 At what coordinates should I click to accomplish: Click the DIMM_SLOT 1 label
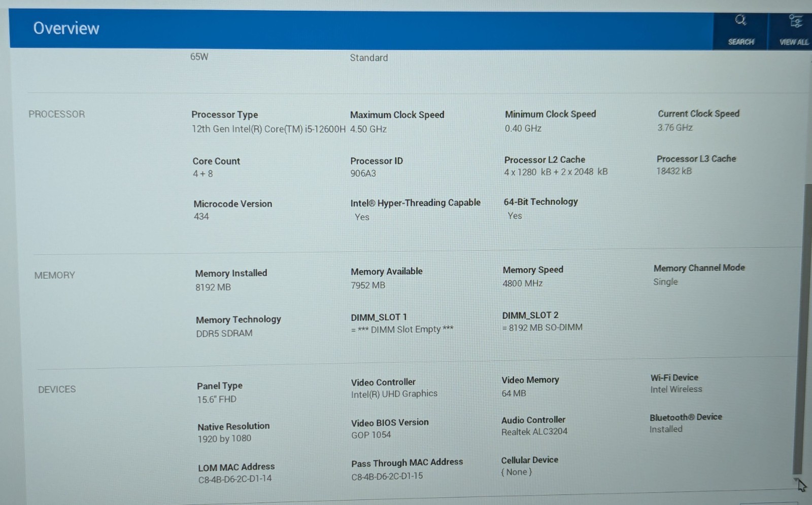pyautogui.click(x=379, y=317)
